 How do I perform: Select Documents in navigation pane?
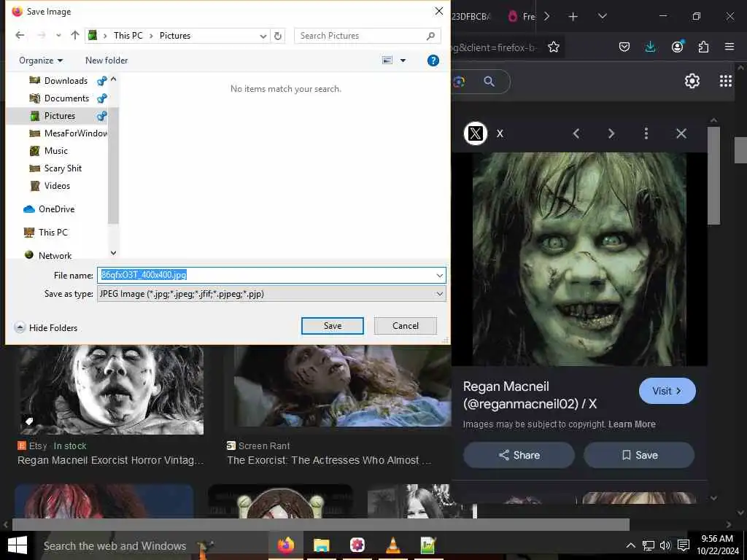point(66,98)
